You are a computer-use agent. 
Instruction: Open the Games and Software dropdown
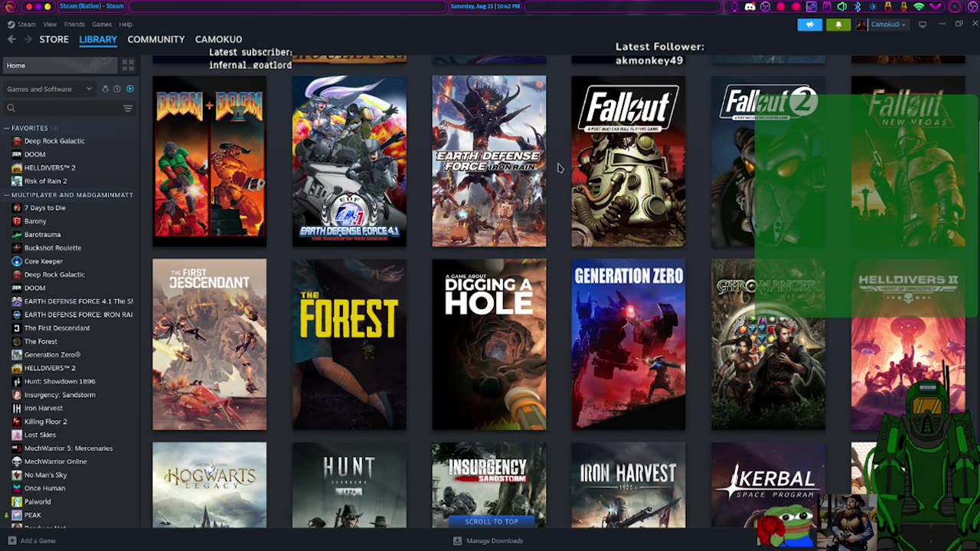coord(50,89)
